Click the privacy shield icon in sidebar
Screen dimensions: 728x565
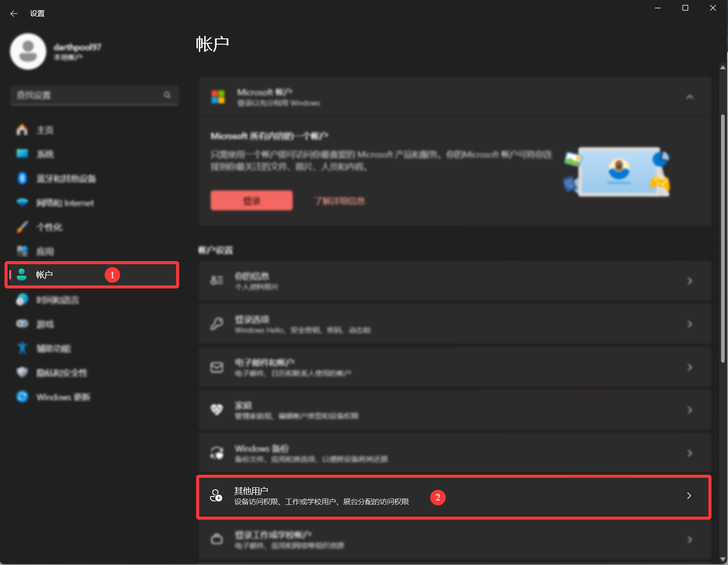[22, 372]
